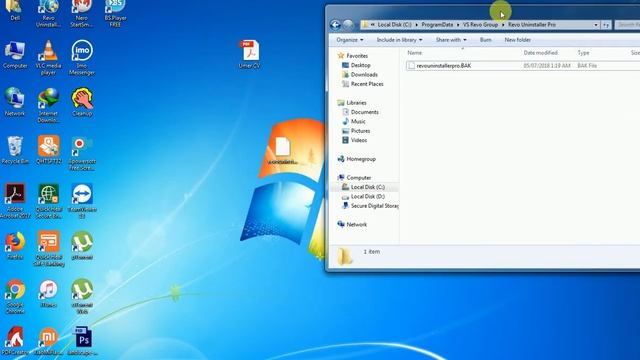Select the Computer desktop icon
The width and height of the screenshot is (640, 360).
[15, 55]
